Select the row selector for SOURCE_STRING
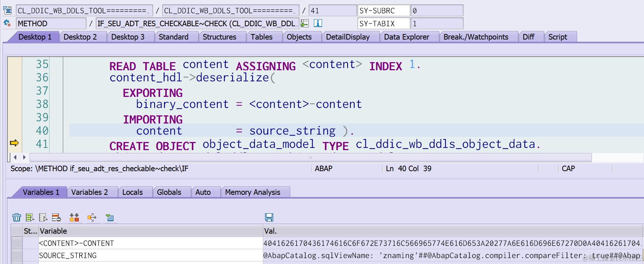Viewport: 644px width, 264px height. [17, 255]
